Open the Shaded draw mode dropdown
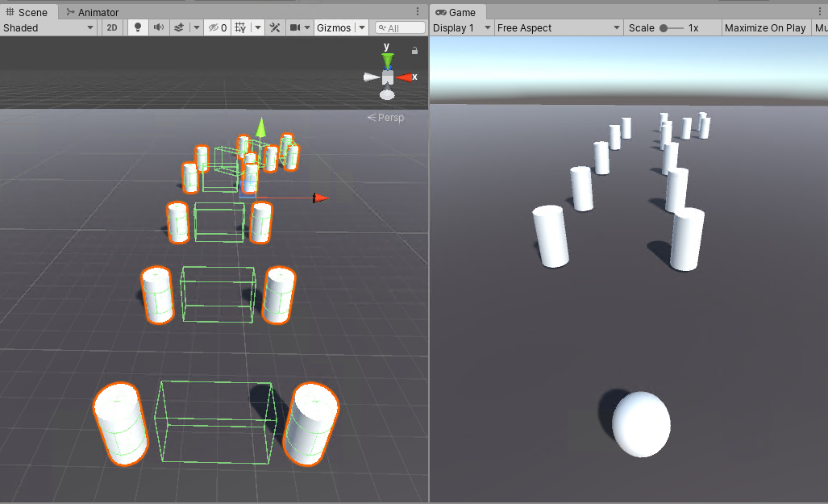Screen dimensions: 828x504 click(48, 27)
